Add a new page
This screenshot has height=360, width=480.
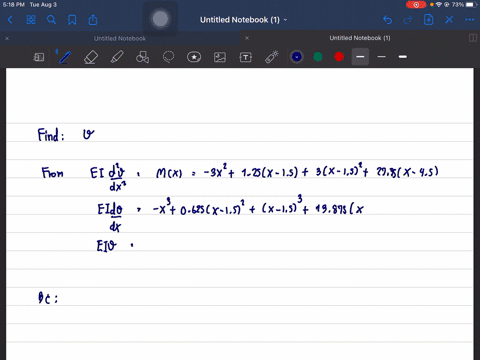pyautogui.click(x=428, y=20)
